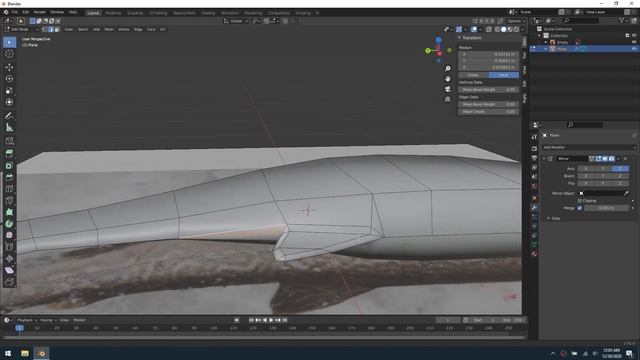Toggle Mirror Axis Z button

point(620,169)
